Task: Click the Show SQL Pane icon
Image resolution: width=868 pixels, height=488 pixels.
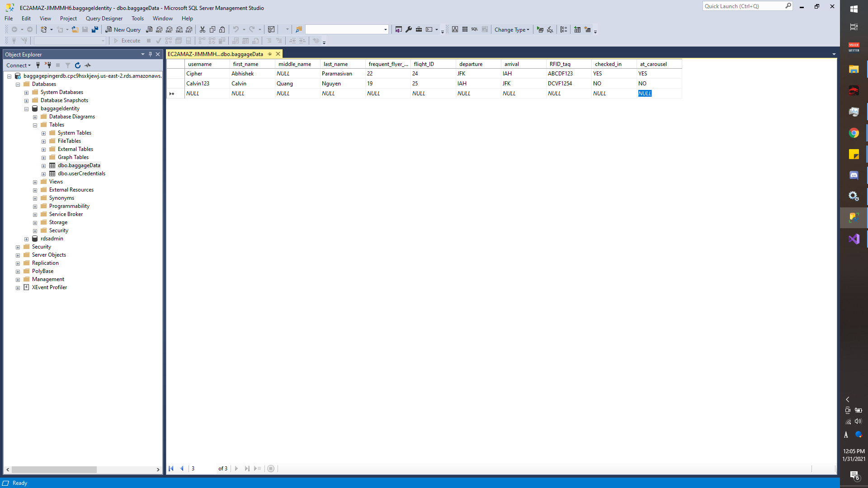Action: (x=474, y=29)
